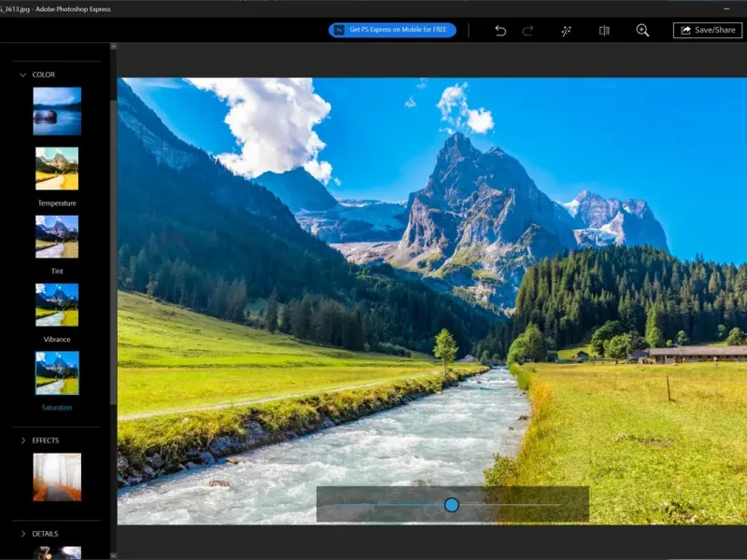Select the Saturation adjustment thumbnail
This screenshot has width=747, height=560.
point(57,372)
